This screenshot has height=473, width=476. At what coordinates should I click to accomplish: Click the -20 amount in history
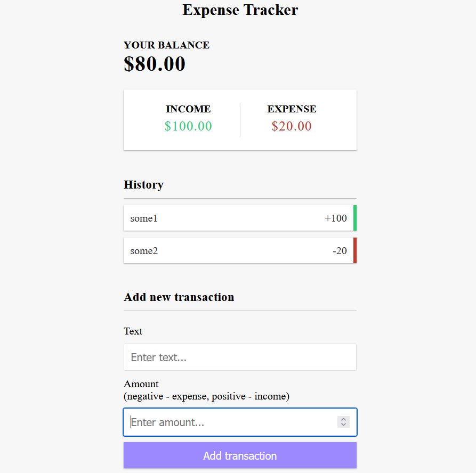[340, 250]
